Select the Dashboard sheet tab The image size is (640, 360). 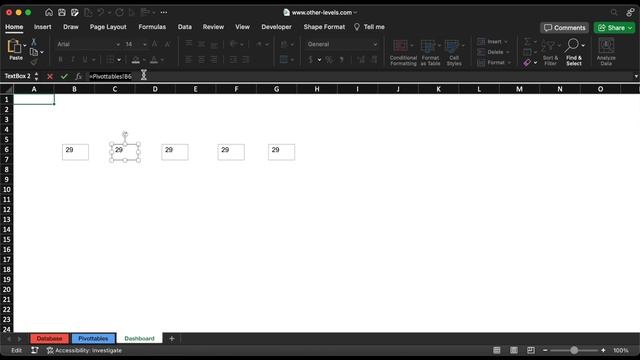pos(140,338)
